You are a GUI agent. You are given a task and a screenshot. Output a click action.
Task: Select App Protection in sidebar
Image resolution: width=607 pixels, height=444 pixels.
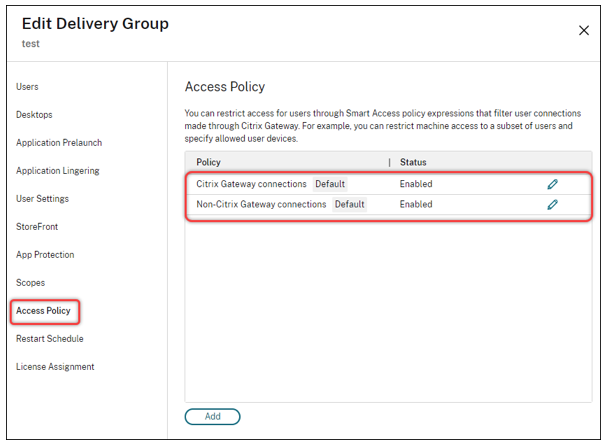click(45, 255)
